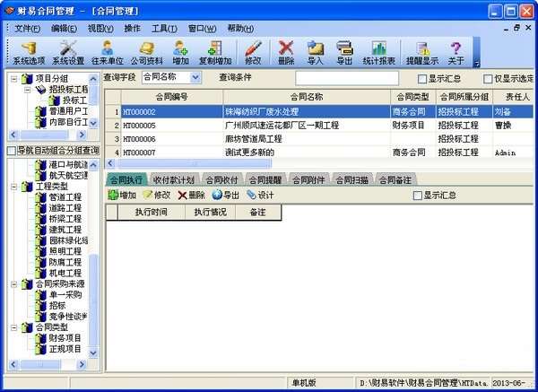This screenshot has width=538, height=392.
Task: Select 桥梁工程 tree node
Action: (65, 219)
